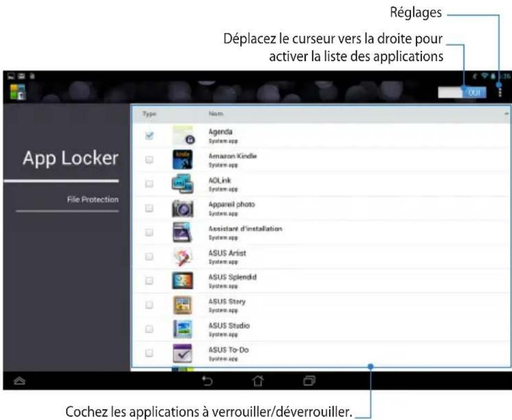Click the Appareil photo camera icon
The height and width of the screenshot is (420, 512).
click(183, 208)
